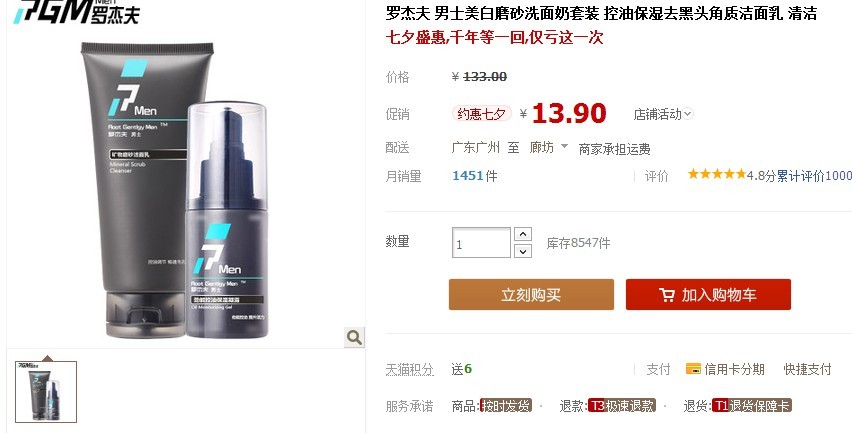Click the magnifier zoom icon on product image
852x433 pixels.
coord(354,337)
